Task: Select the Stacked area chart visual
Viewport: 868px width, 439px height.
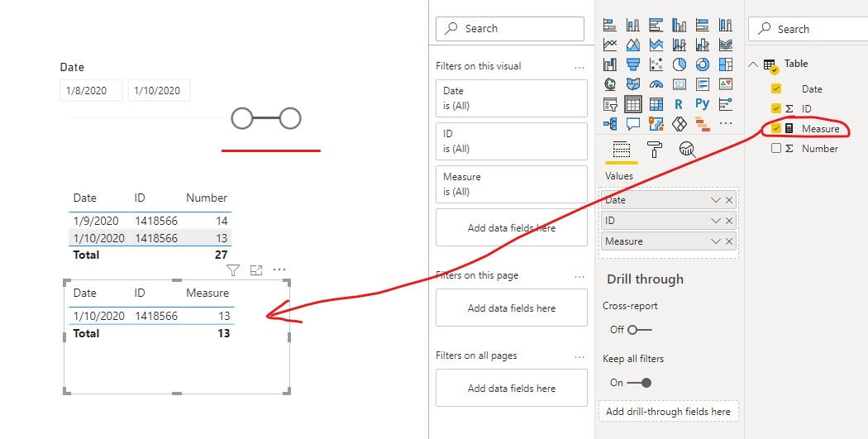Action: click(x=656, y=45)
